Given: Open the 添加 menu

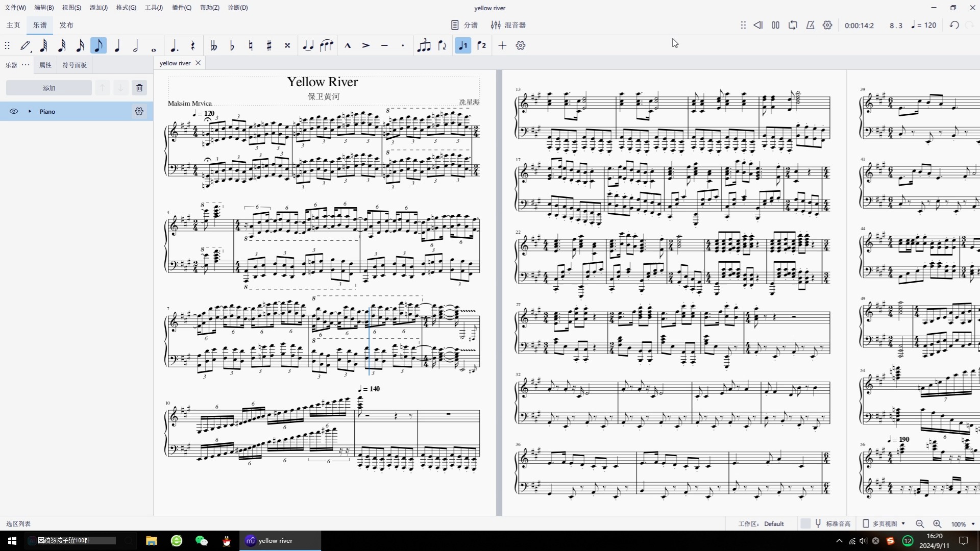Looking at the screenshot, I should (x=99, y=8).
